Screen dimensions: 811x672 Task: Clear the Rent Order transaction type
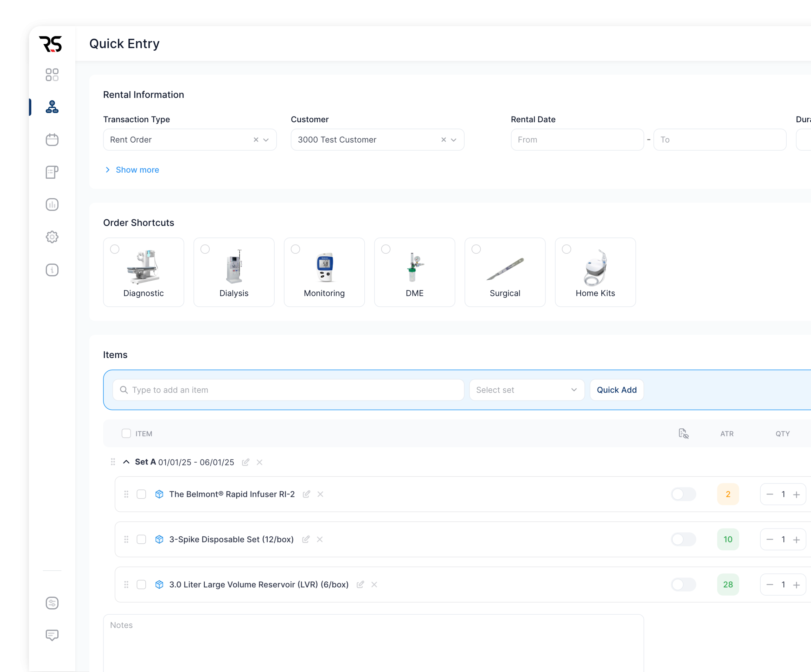tap(256, 140)
